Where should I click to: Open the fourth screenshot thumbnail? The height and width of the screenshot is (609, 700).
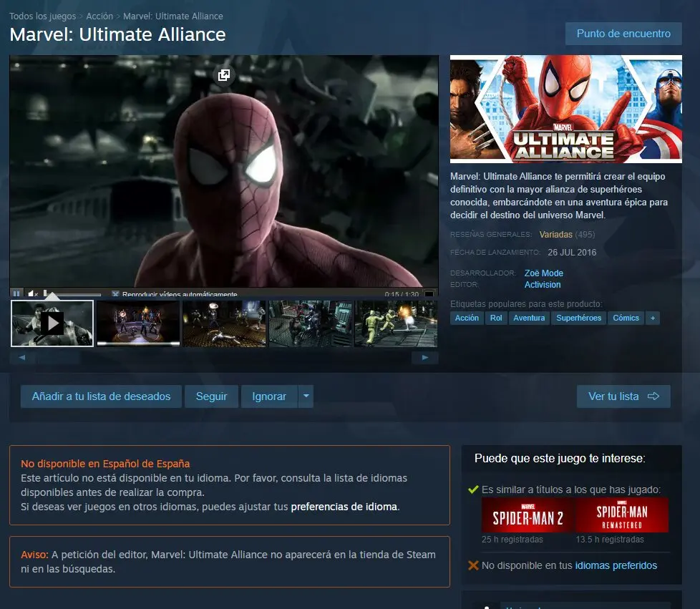coord(310,323)
